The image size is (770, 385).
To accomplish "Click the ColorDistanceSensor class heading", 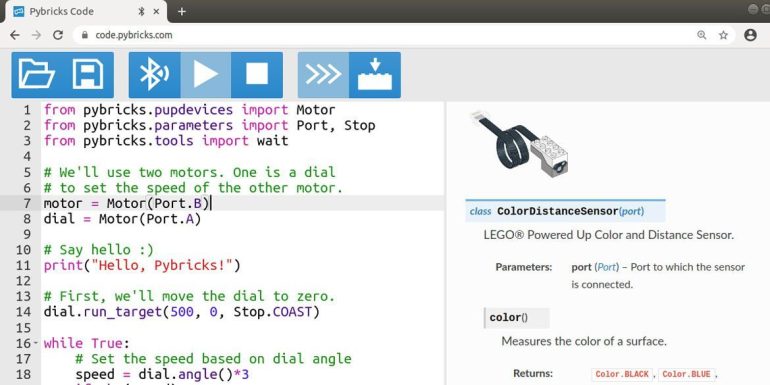I will (565, 211).
